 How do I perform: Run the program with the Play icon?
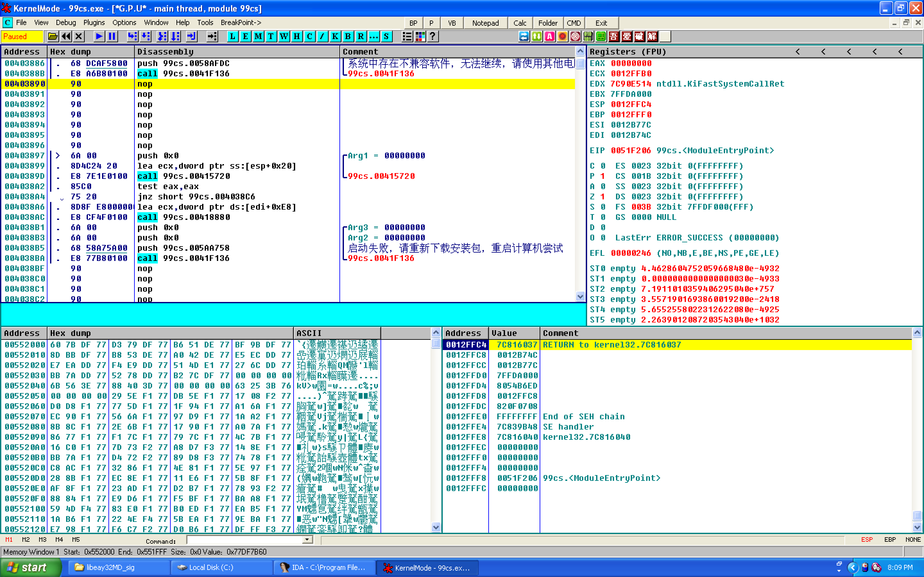[98, 36]
